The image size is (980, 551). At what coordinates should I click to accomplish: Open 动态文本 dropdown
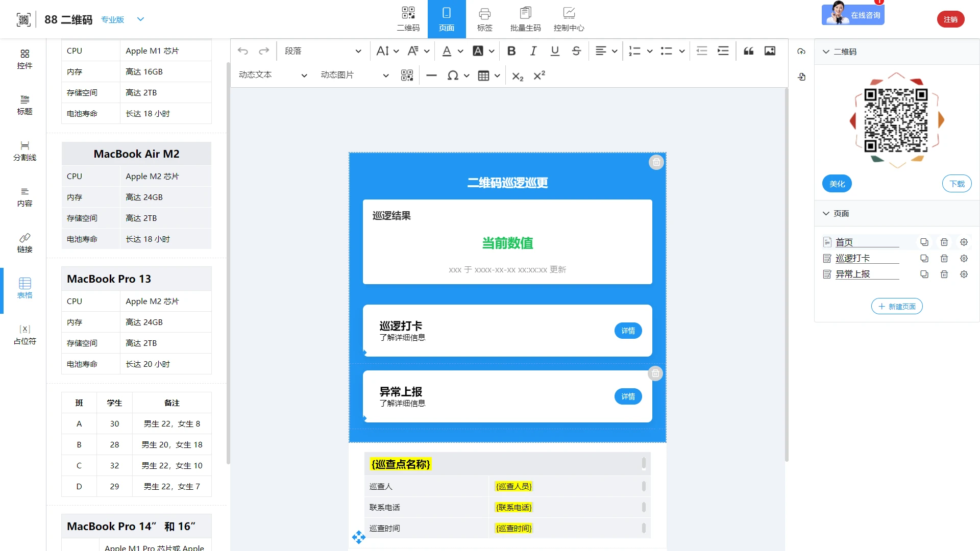point(273,76)
